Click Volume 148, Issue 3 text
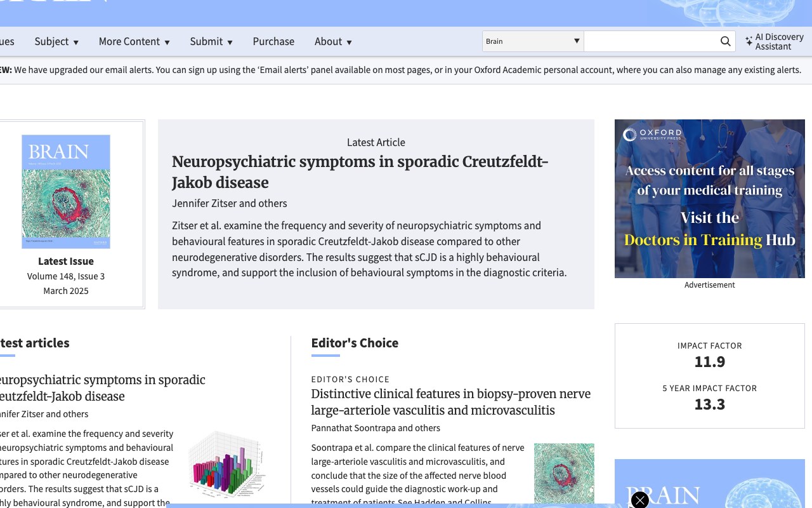The image size is (812, 508). click(66, 276)
